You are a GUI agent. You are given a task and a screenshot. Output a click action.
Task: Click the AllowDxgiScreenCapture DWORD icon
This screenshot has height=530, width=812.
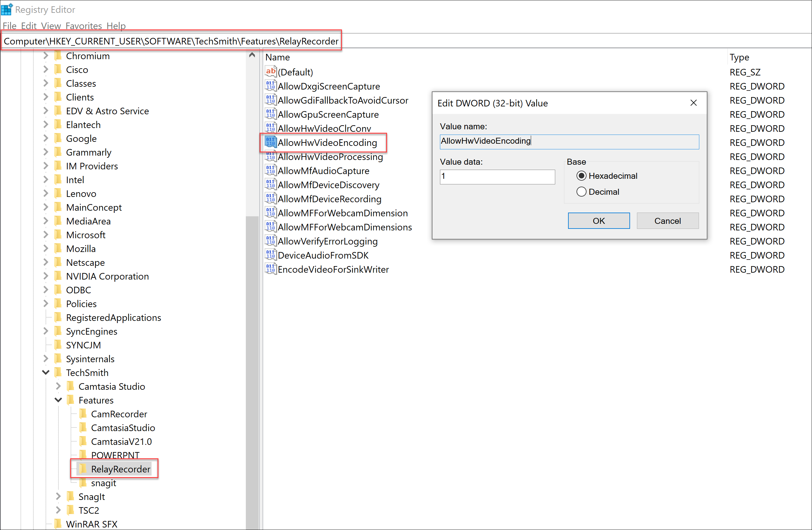click(271, 85)
